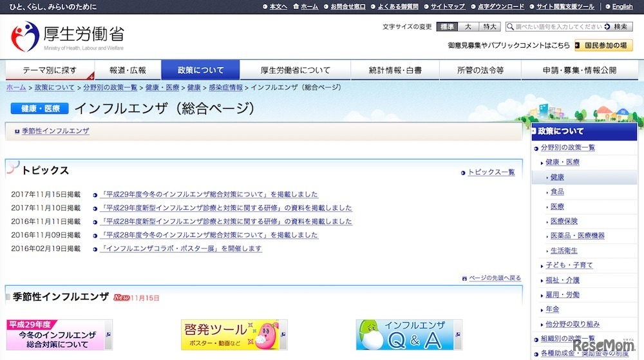Click the ホーム breadcrumb link

pyautogui.click(x=16, y=88)
